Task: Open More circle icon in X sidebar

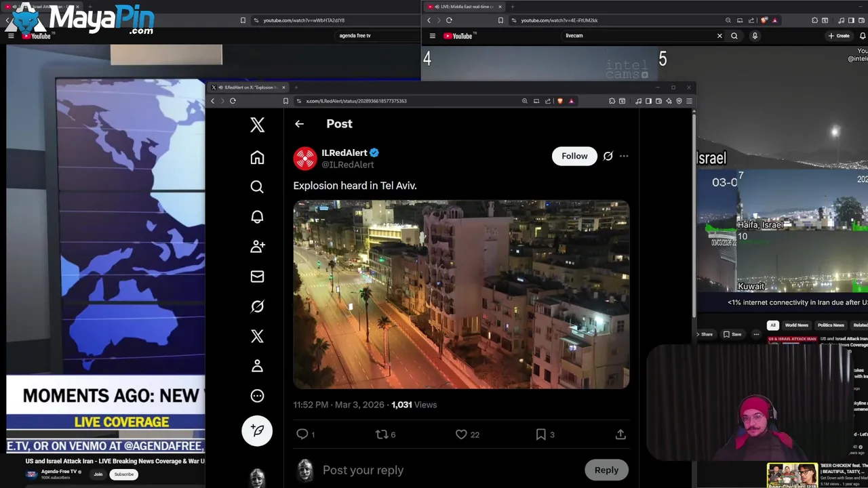Action: (x=257, y=396)
